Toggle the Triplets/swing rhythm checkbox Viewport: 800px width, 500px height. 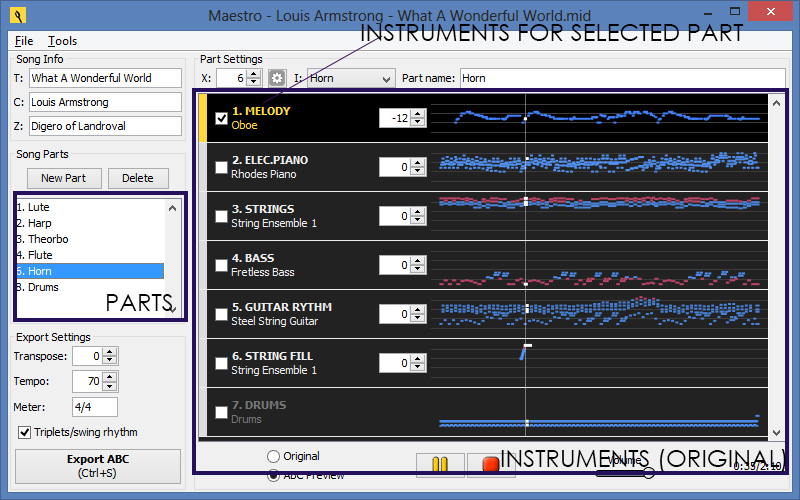click(x=24, y=432)
